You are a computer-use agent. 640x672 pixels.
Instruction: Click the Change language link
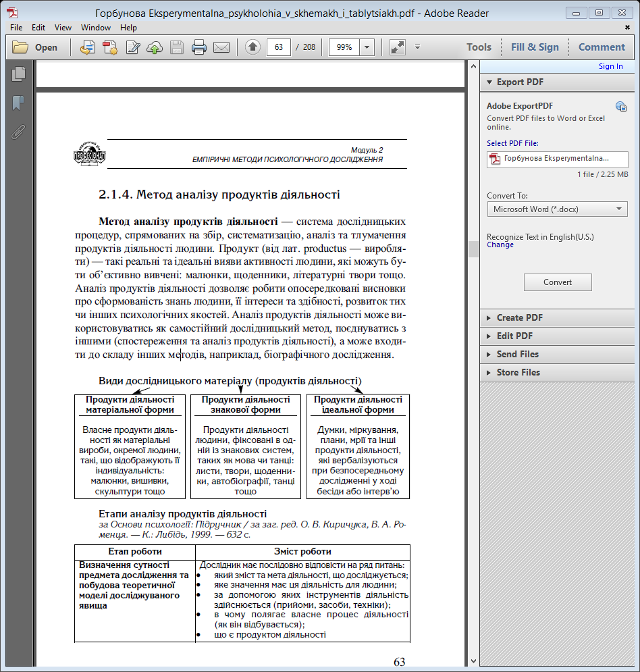pyautogui.click(x=500, y=245)
